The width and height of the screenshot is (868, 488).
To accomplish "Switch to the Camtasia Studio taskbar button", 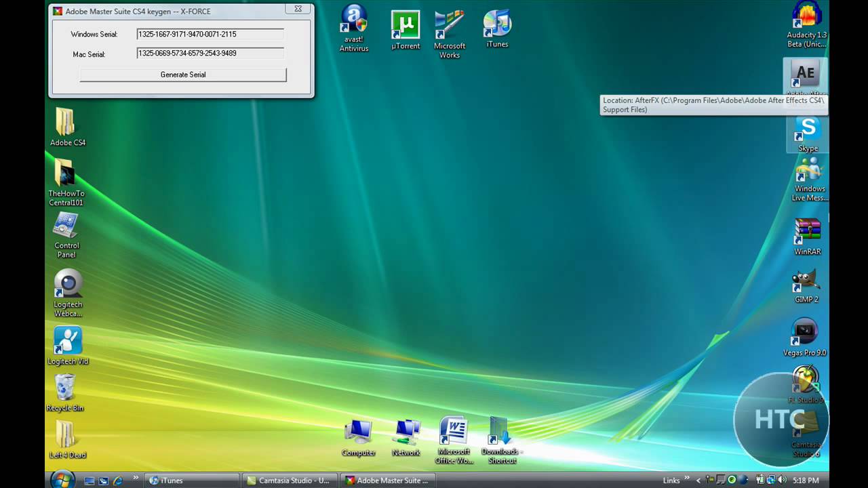I will coord(290,481).
